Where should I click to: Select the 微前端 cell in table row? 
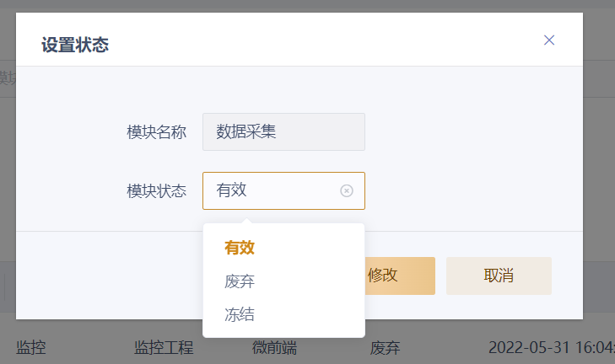(x=274, y=348)
